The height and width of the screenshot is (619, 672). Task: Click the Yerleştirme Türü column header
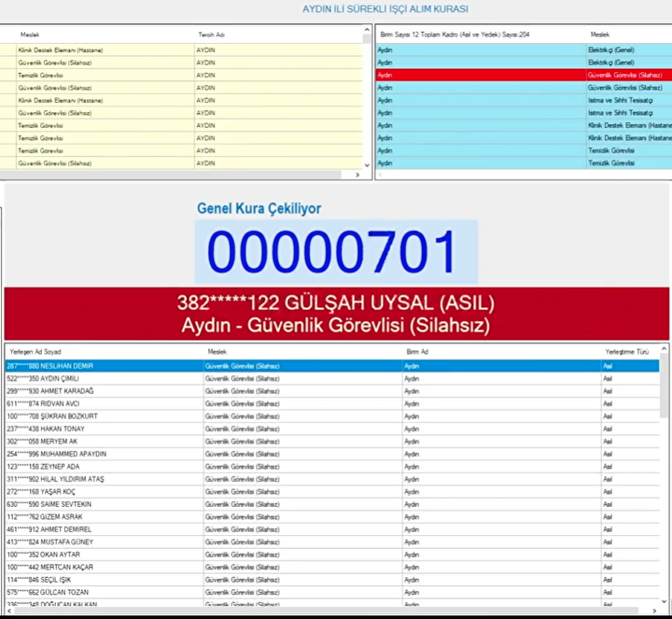coord(627,352)
